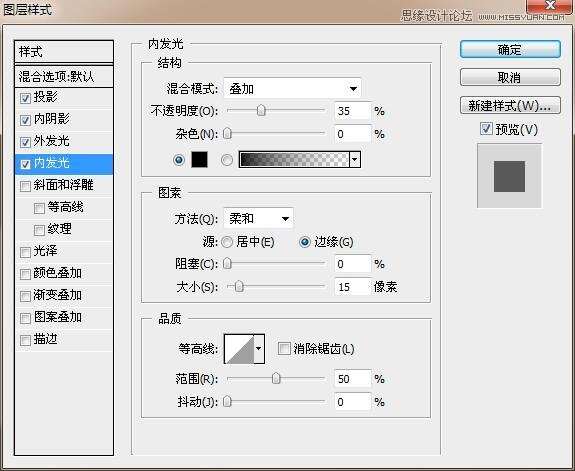This screenshot has width=575, height=471.
Task: Enable the 渐变叠加 gradient overlay checkbox
Action: pyautogui.click(x=25, y=296)
